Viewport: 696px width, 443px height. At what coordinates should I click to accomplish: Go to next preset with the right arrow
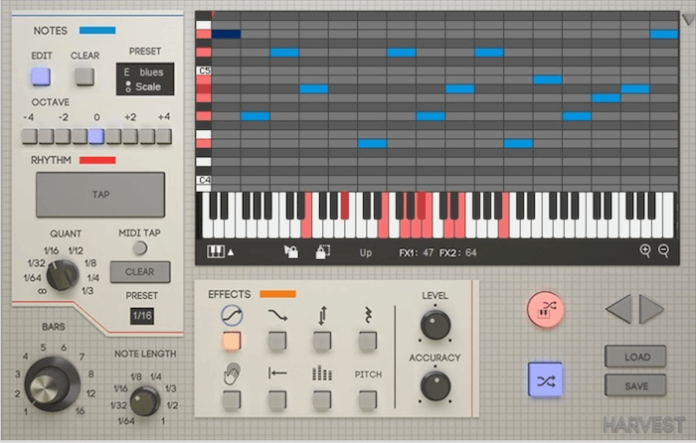(x=651, y=309)
